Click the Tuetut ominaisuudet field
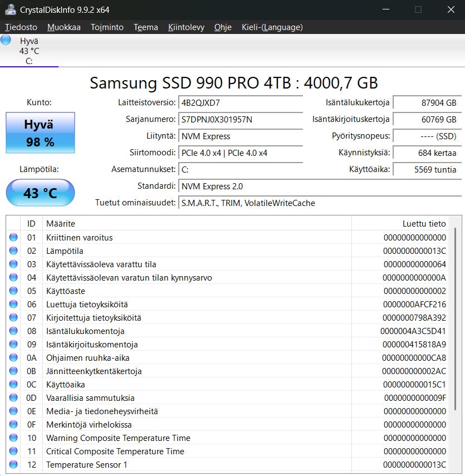 [x=320, y=203]
